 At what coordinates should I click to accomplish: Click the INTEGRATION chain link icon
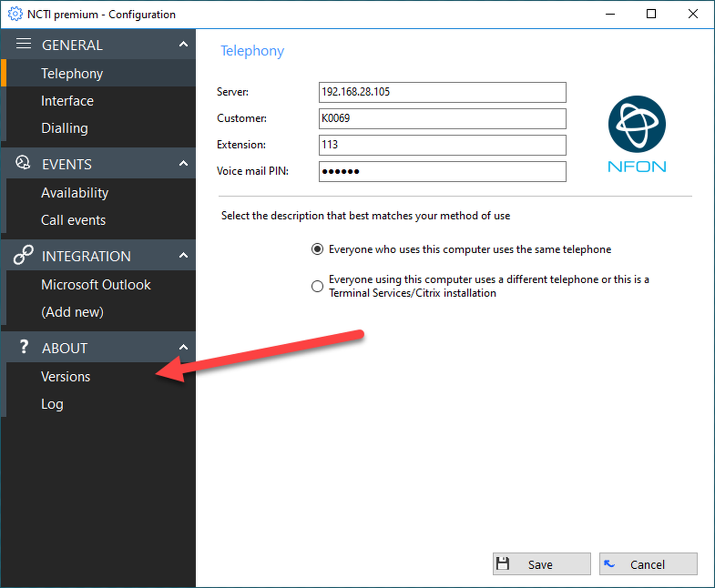tap(23, 255)
